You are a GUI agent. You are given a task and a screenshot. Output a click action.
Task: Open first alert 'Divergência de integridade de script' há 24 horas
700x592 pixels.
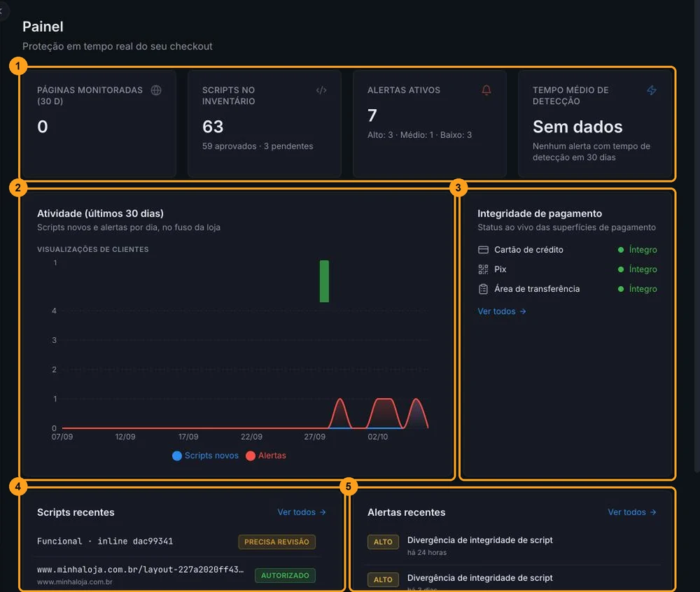pos(513,545)
